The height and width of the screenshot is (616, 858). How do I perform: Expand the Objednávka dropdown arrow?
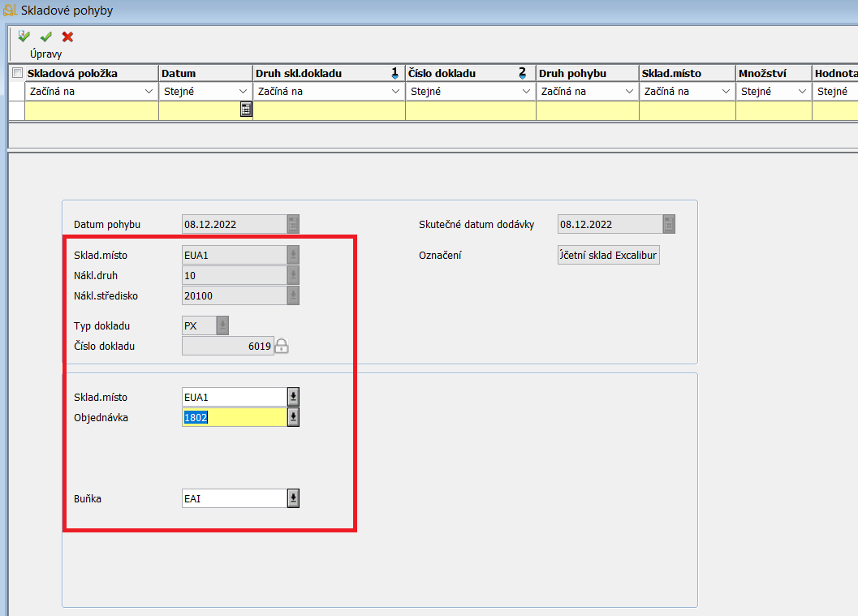[293, 417]
